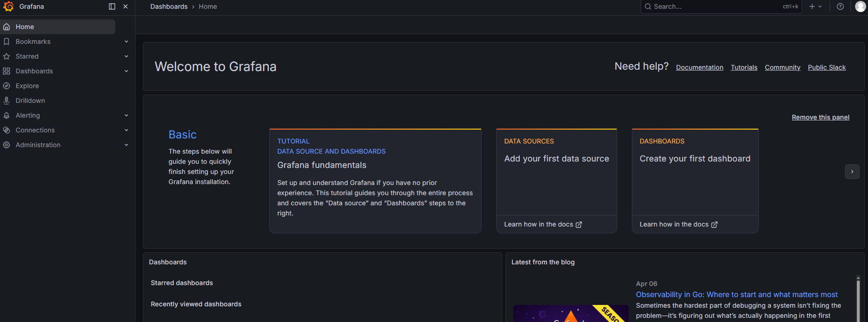Click the Latest from the blog title
Image resolution: width=868 pixels, height=322 pixels.
pyautogui.click(x=543, y=262)
